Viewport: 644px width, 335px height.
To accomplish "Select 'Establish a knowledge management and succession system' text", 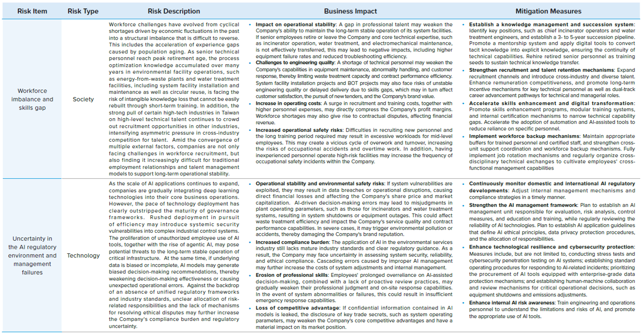I will (552, 24).
